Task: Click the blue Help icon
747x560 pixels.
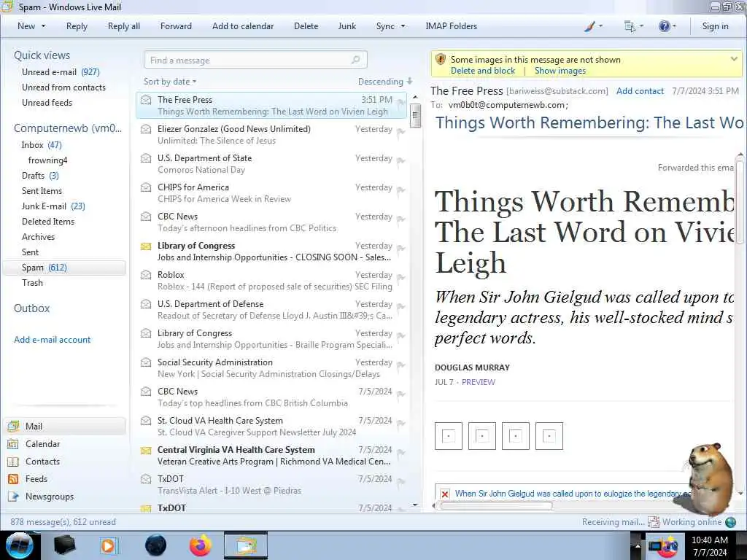Action: (664, 26)
